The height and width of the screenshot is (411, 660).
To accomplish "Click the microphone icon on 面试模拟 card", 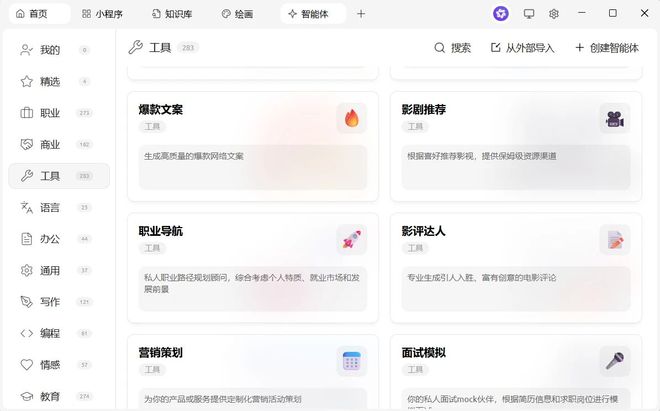I will (614, 360).
